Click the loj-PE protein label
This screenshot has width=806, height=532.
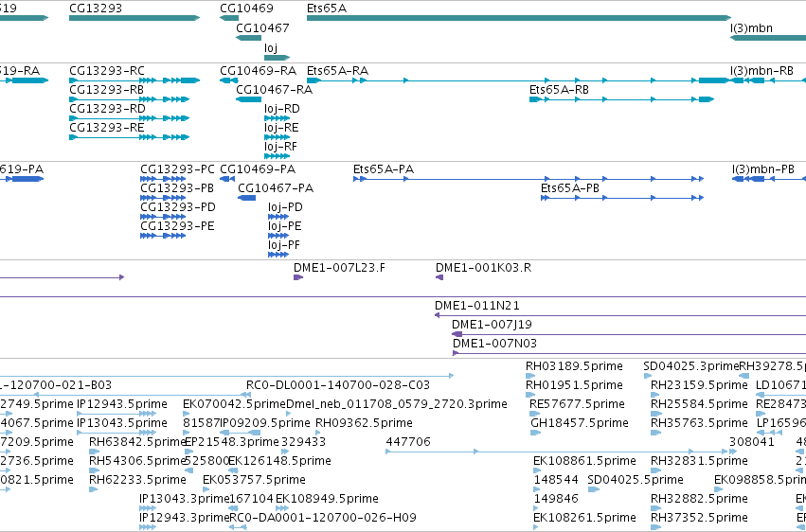[x=285, y=226]
